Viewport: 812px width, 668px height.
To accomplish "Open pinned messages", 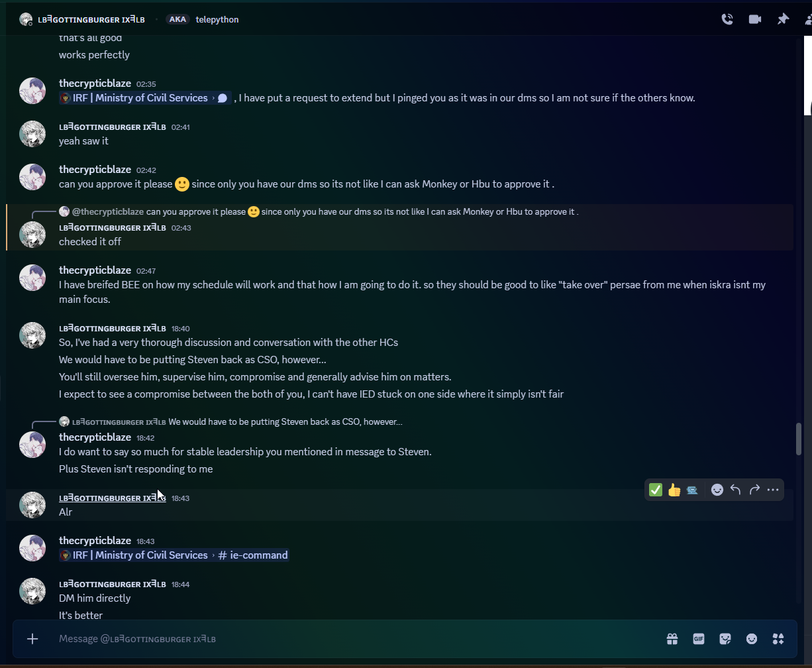I will (783, 19).
